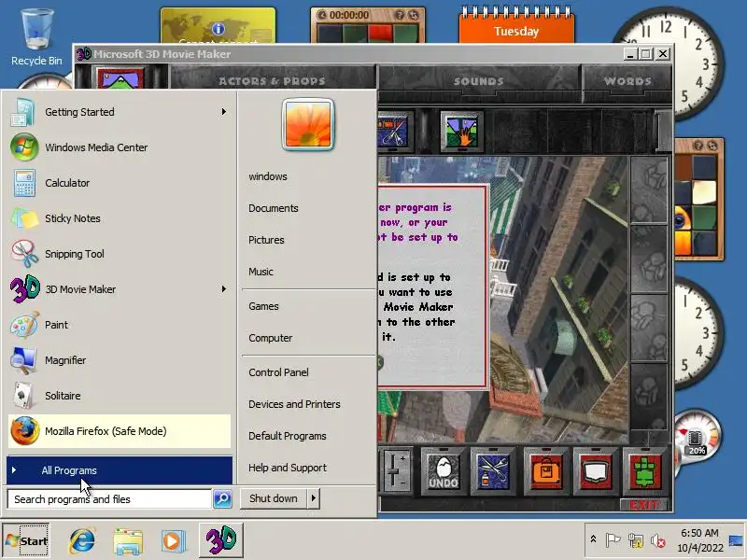
Task: Show All Programs list
Action: (x=120, y=470)
